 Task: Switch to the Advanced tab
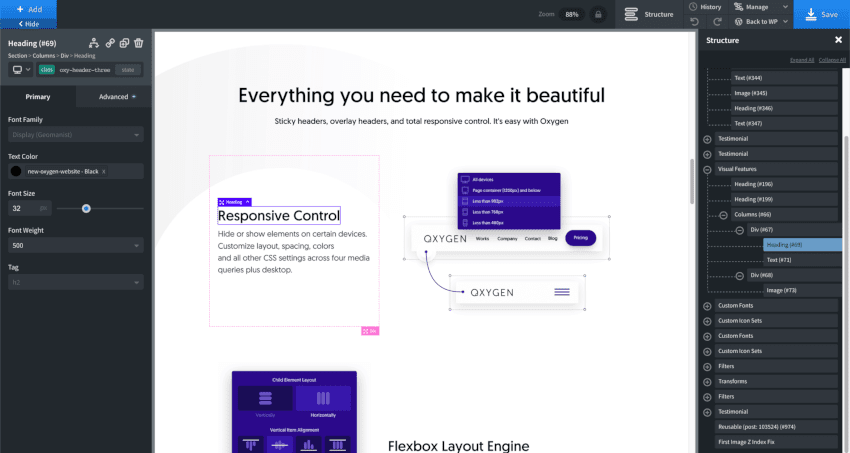point(114,96)
